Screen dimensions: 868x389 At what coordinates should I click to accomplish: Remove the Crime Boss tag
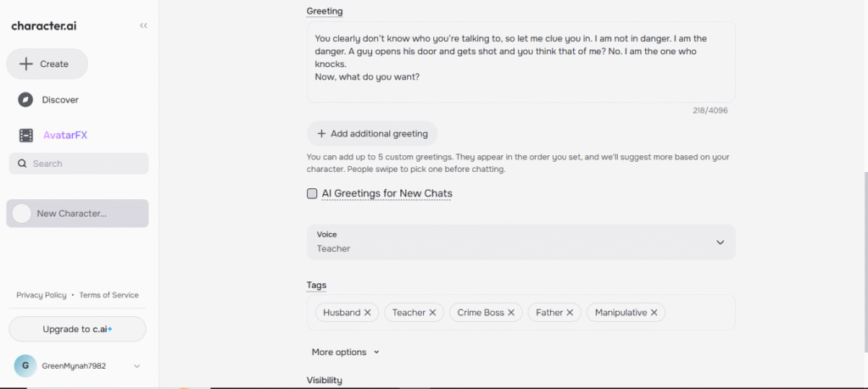pyautogui.click(x=511, y=313)
